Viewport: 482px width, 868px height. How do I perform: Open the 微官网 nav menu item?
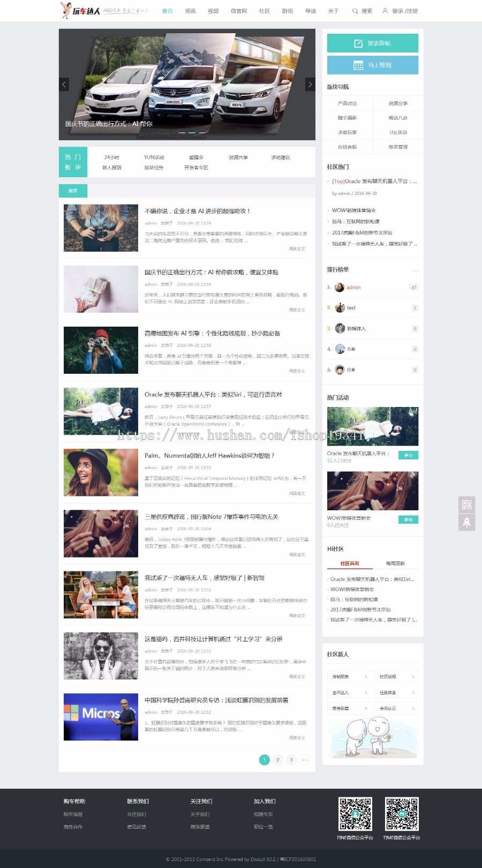tap(239, 11)
